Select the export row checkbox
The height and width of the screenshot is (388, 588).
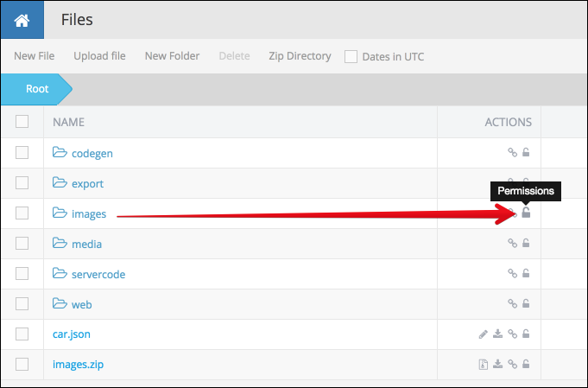coord(22,182)
